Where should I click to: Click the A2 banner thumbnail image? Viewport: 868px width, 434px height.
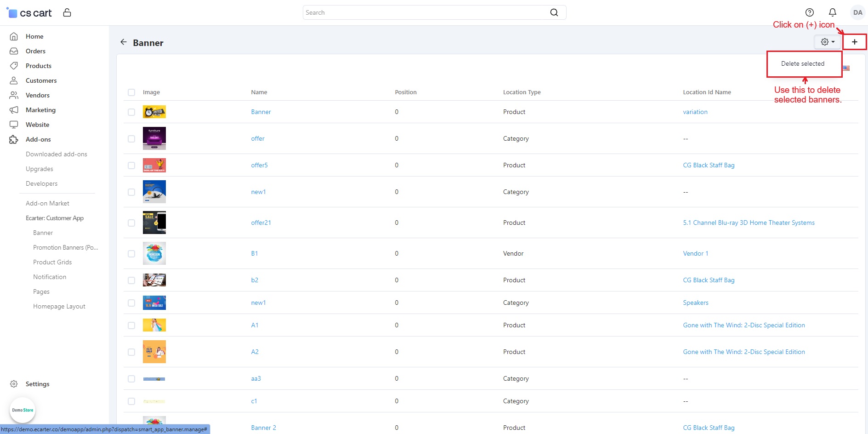[x=154, y=352]
